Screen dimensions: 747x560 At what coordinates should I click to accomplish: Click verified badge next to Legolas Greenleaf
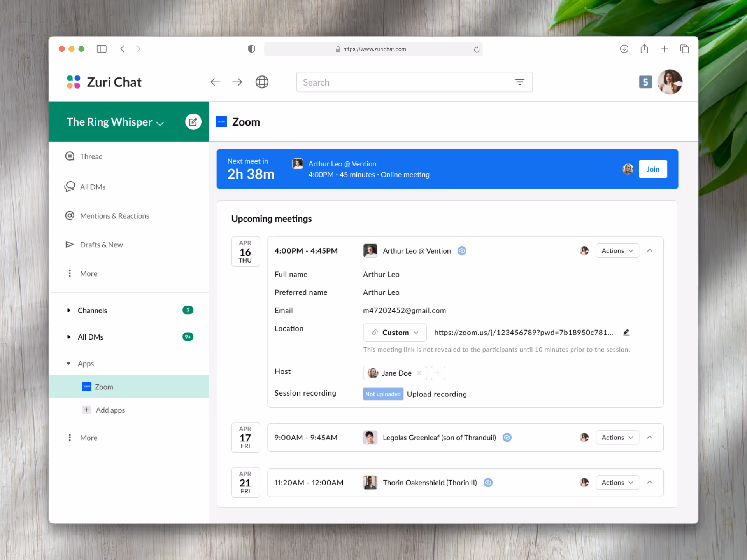(507, 437)
